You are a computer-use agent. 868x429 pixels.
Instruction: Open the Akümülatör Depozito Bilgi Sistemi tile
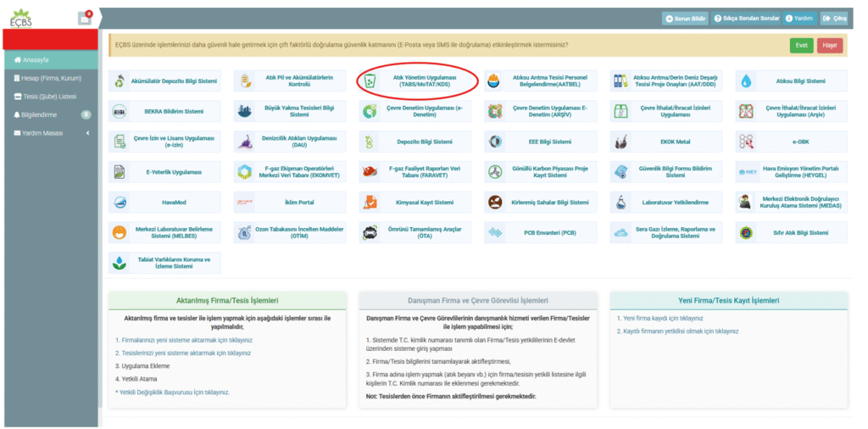point(164,81)
